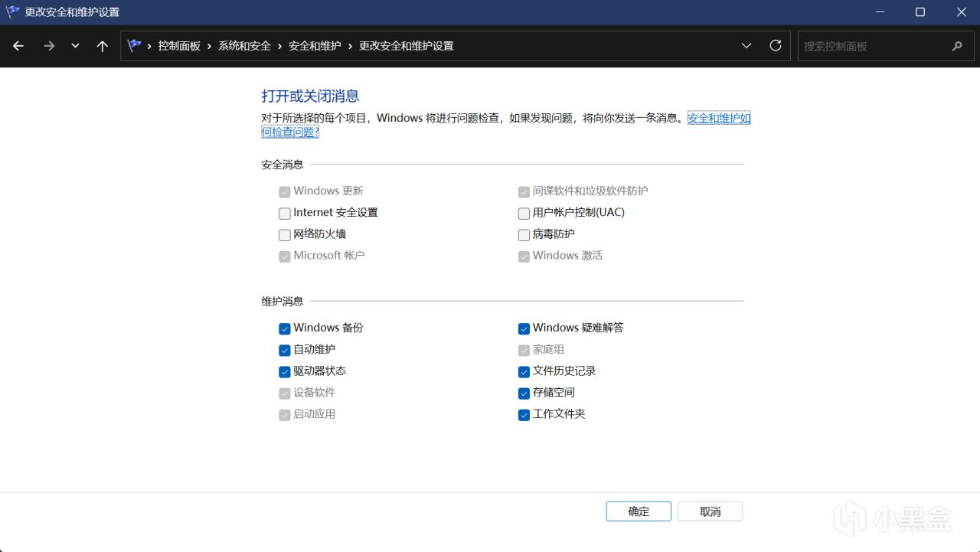Uncheck 工作文件夹 checkbox
980x552 pixels.
point(524,415)
